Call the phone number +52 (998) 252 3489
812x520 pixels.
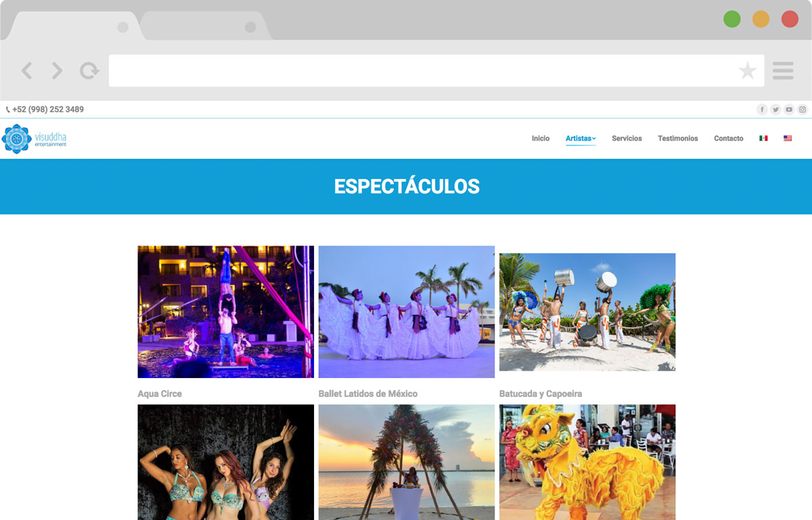coord(48,110)
